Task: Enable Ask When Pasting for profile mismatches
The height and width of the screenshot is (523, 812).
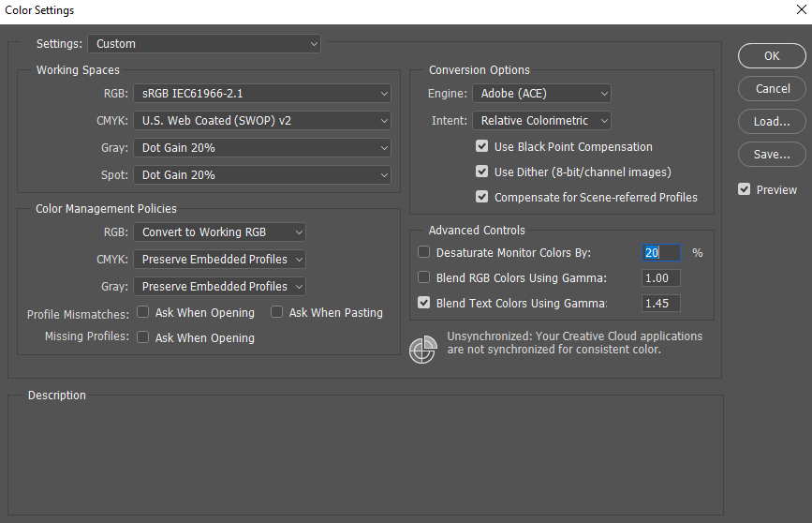Action: click(x=277, y=313)
